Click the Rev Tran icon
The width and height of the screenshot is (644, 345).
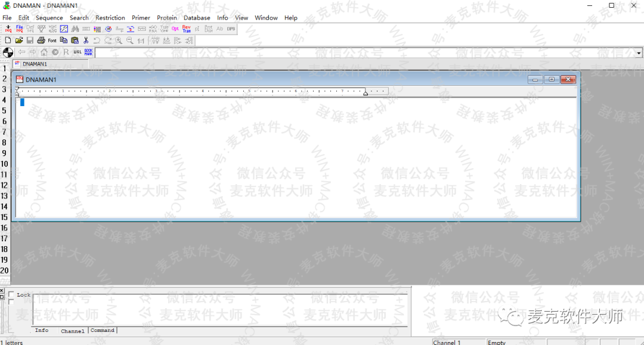(187, 29)
